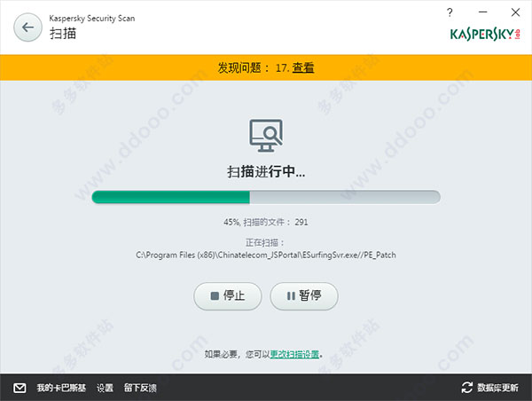Image resolution: width=532 pixels, height=401 pixels.
Task: Click the scanned file path ESurfingSvr.exe text
Action: (266, 255)
